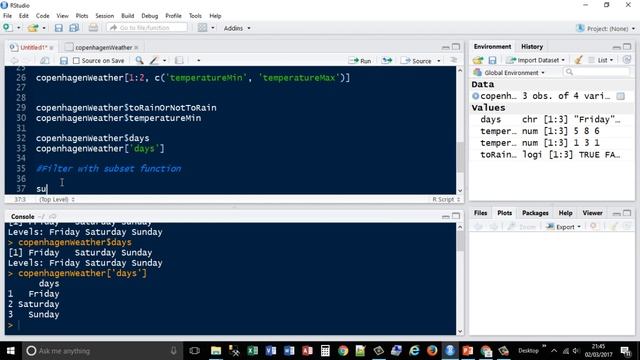The width and height of the screenshot is (640, 360).
Task: Open the New File dropdown arrow
Action: (18, 28)
